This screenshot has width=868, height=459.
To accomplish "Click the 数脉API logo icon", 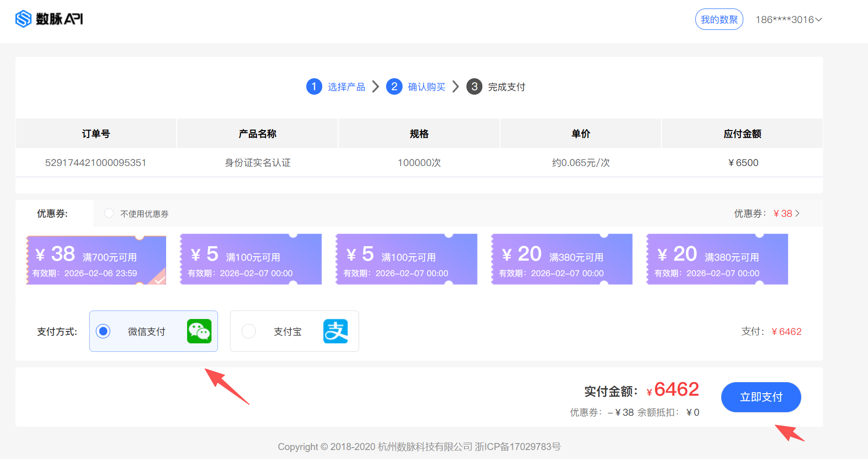I will pos(23,19).
